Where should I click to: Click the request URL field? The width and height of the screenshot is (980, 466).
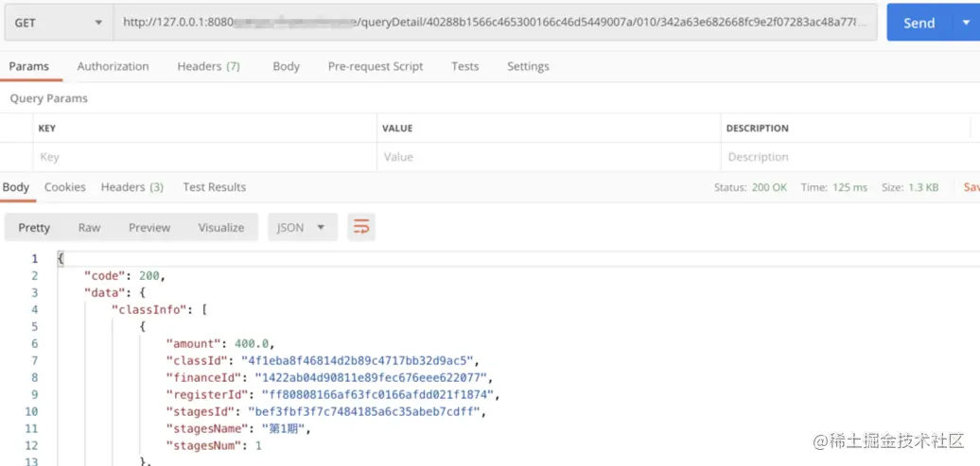(495, 23)
